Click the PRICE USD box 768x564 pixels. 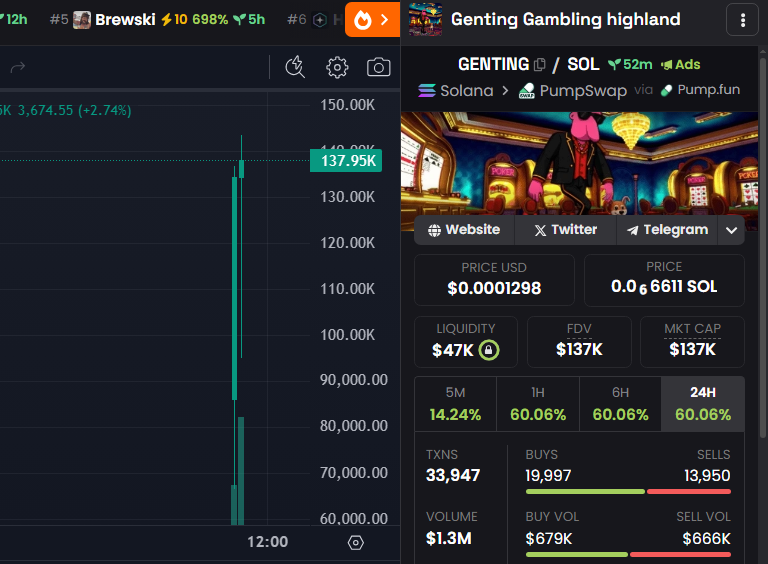pos(494,280)
